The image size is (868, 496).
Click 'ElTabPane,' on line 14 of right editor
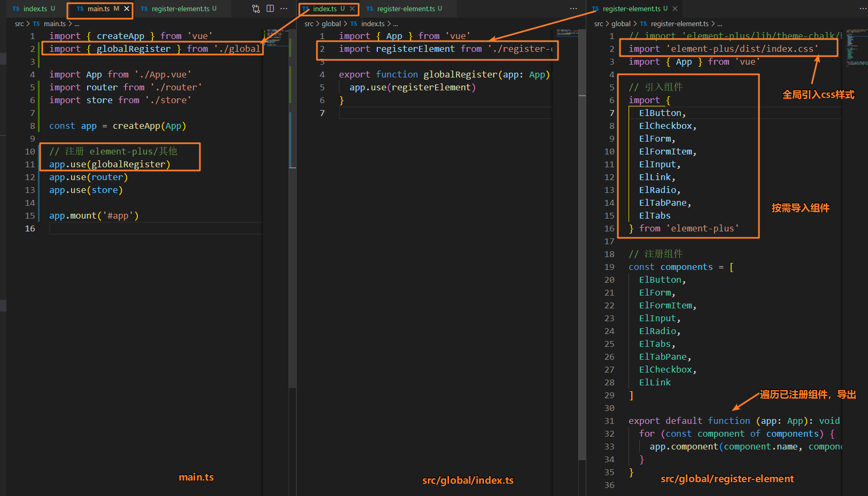[x=665, y=203]
